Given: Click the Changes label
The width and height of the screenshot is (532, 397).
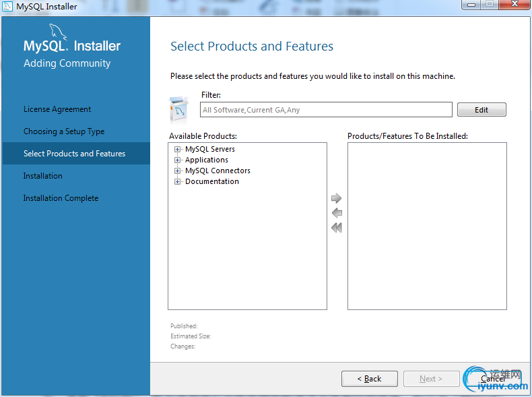Looking at the screenshot, I should pos(183,346).
